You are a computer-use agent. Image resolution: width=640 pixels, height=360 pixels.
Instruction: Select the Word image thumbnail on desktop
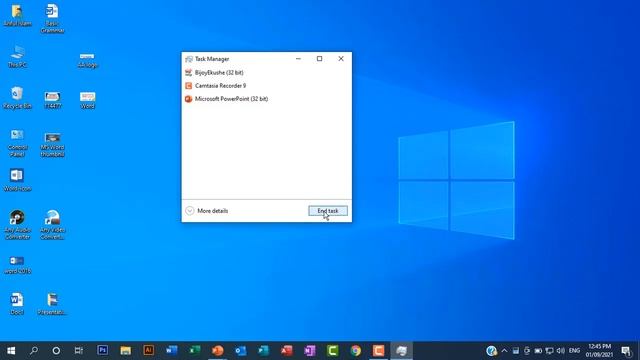click(x=87, y=100)
